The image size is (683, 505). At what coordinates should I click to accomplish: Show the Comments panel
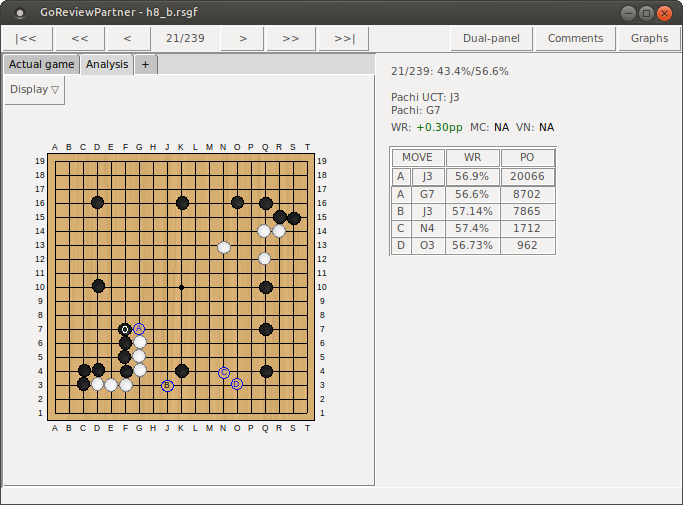point(576,38)
